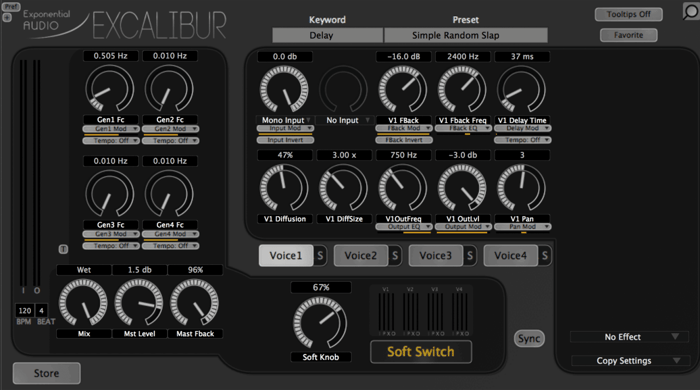The width and height of the screenshot is (700, 390).
Task: Click the 4 BEAT field
Action: (42, 311)
